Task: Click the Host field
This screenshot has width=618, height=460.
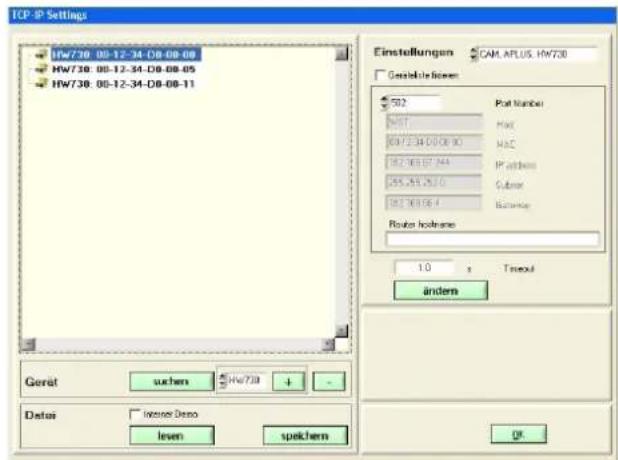Action: 434,123
